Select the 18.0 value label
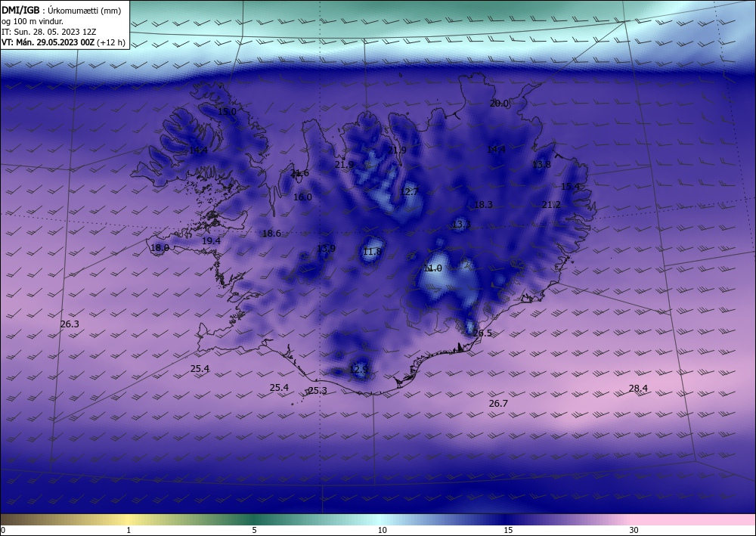 160,248
